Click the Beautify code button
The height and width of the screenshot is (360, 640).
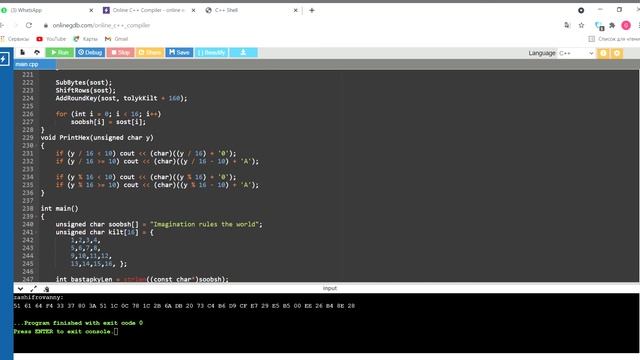click(x=211, y=53)
